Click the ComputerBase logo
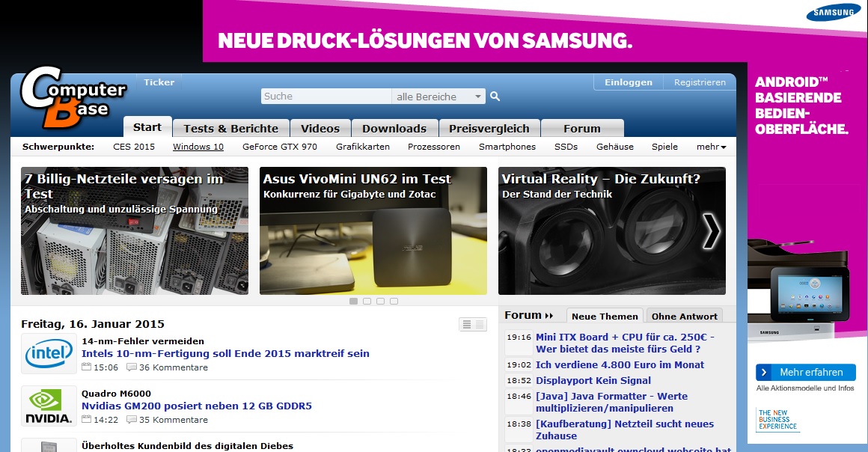The width and height of the screenshot is (868, 452). 73,97
